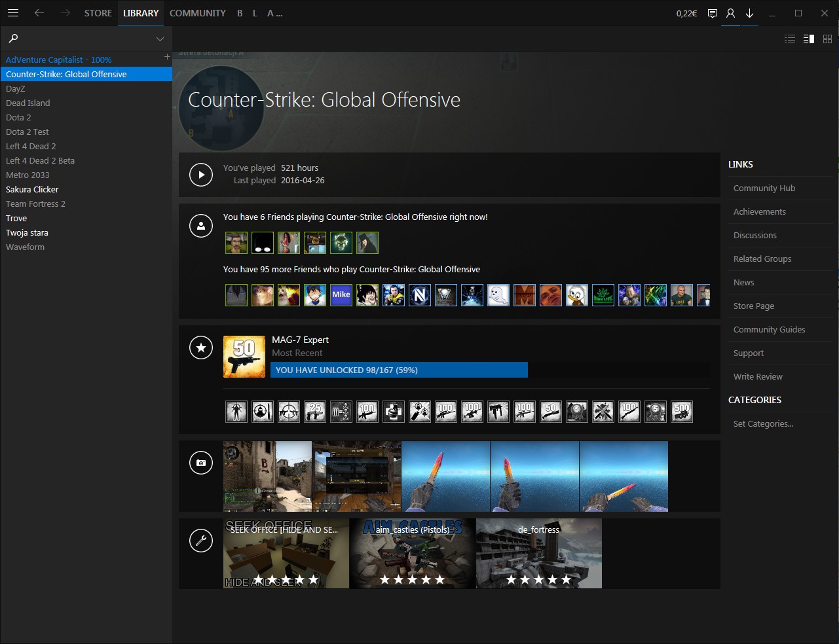Click the 25 achievement badge icon

click(315, 412)
